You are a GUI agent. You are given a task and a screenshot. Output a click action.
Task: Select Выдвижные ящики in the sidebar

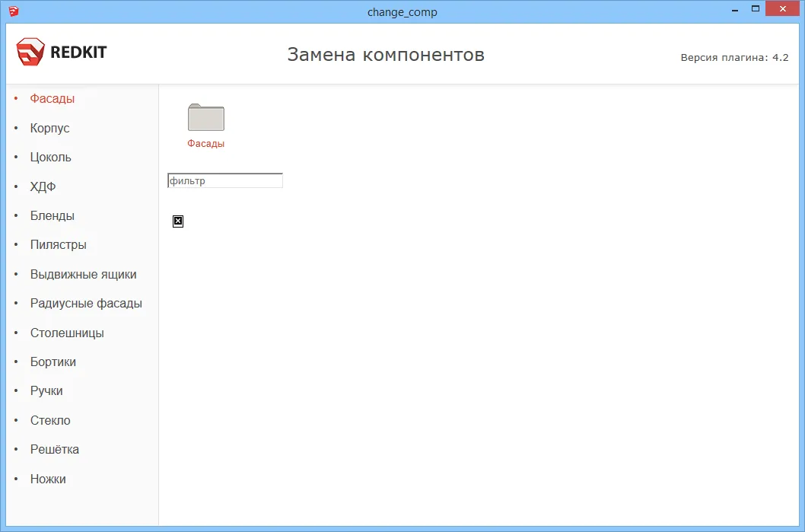83,274
